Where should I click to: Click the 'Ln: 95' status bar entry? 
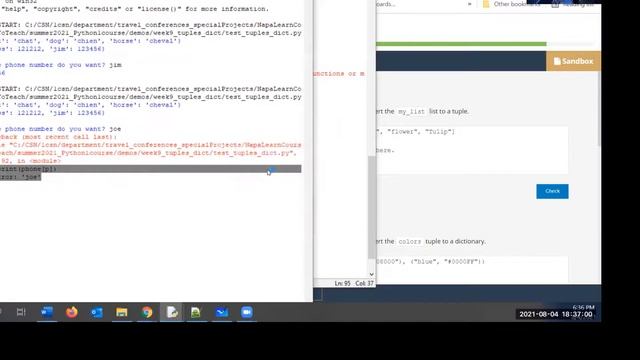pyautogui.click(x=342, y=283)
